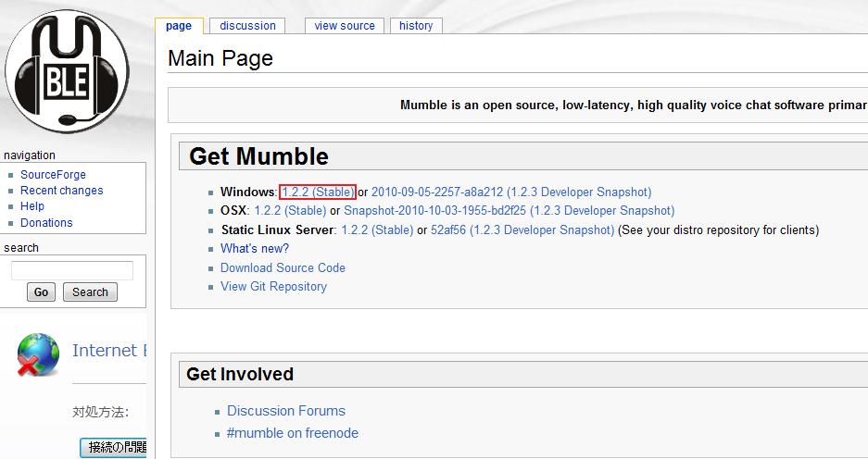Open Discussion Forums link
This screenshot has width=868, height=459.
[x=286, y=411]
